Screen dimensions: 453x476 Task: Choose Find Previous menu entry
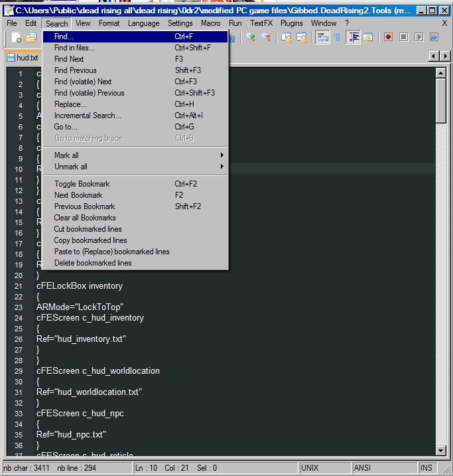(x=135, y=70)
